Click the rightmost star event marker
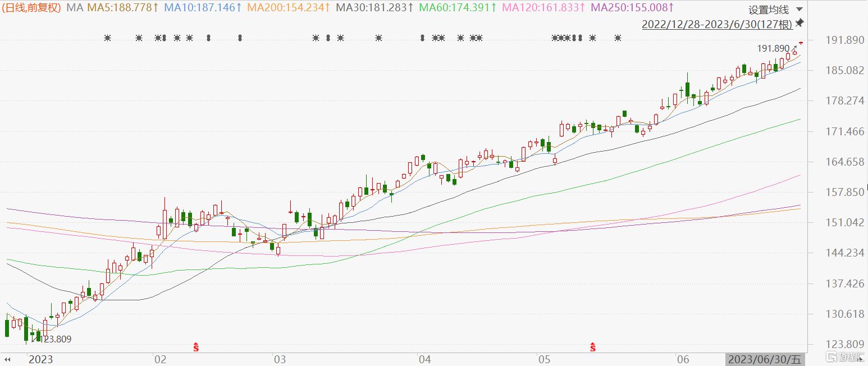This screenshot has width=868, height=366. click(x=618, y=38)
